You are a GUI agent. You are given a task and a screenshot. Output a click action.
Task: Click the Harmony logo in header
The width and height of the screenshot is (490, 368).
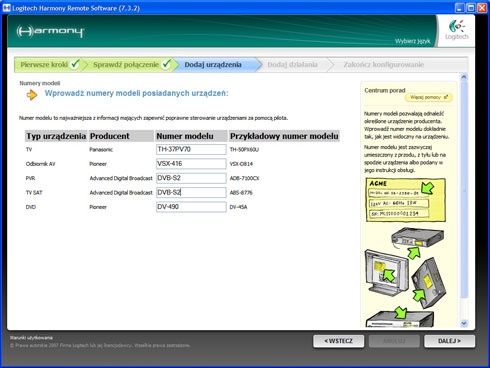click(50, 31)
